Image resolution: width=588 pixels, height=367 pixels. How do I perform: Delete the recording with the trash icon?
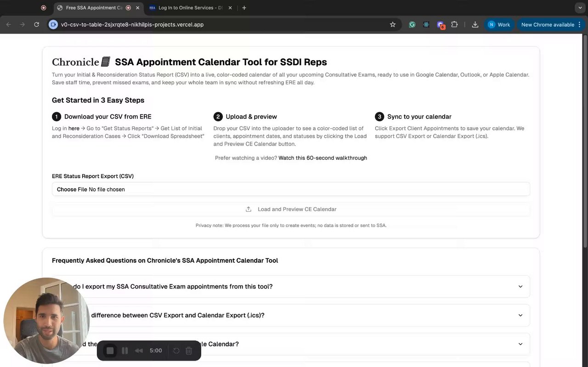click(x=189, y=350)
